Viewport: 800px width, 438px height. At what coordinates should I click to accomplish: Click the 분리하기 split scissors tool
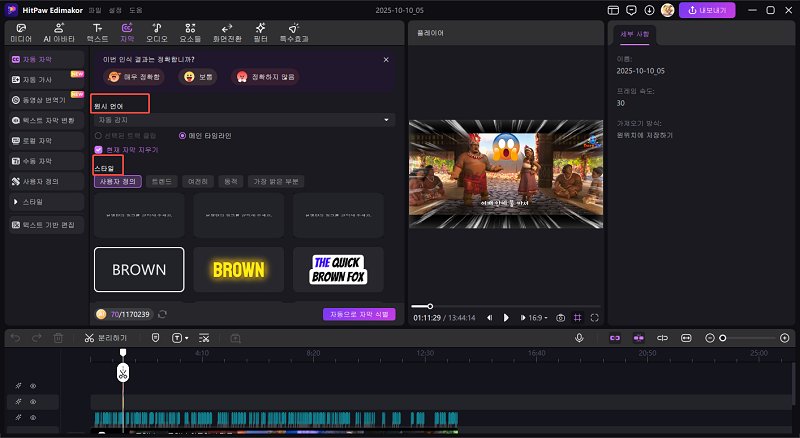point(105,338)
